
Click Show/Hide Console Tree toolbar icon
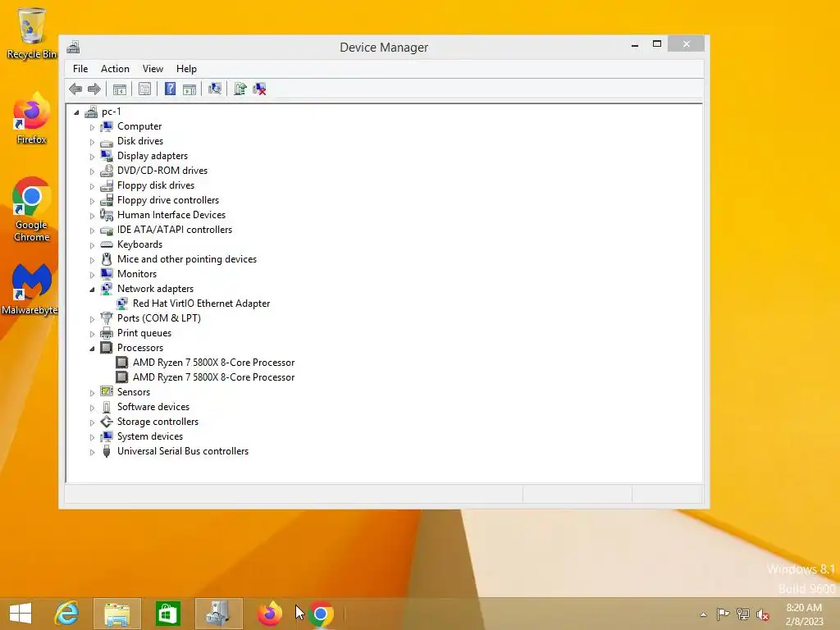coord(120,89)
